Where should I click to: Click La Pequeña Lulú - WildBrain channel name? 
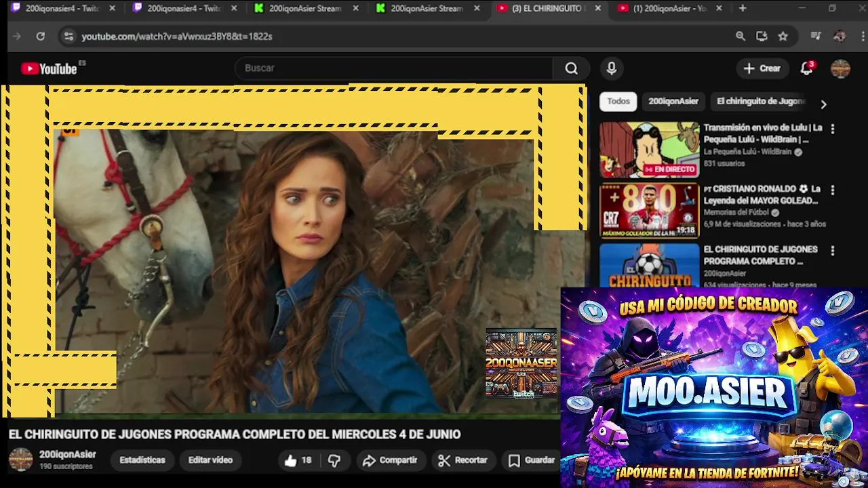tap(747, 152)
